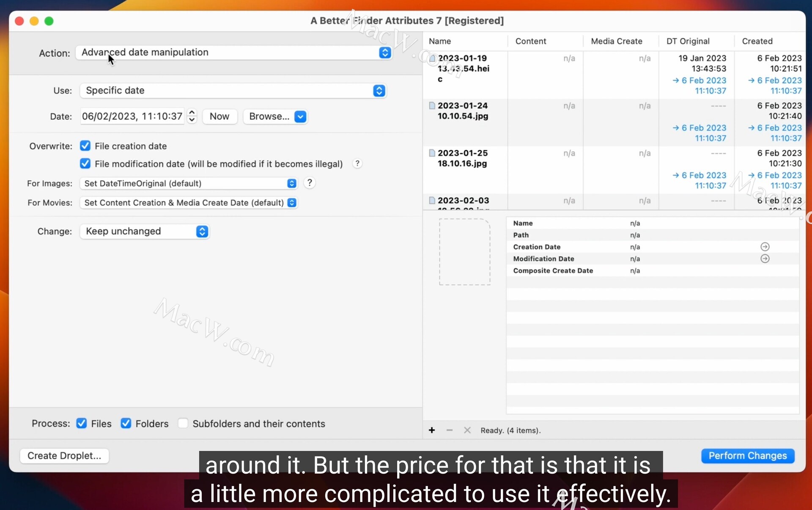812x510 pixels.
Task: Click the Date input field
Action: click(132, 116)
